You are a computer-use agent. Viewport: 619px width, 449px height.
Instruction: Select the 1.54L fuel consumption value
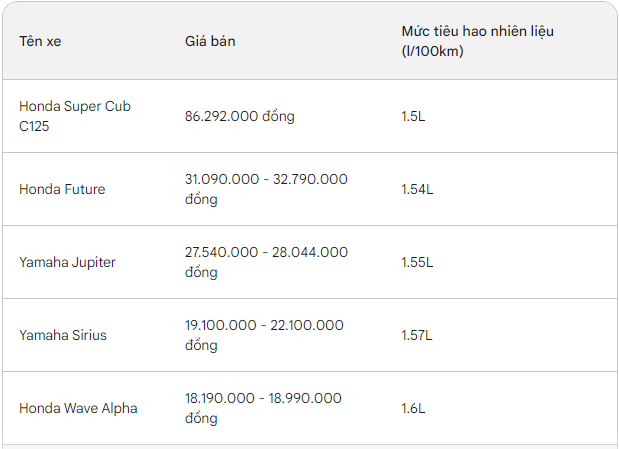point(417,189)
